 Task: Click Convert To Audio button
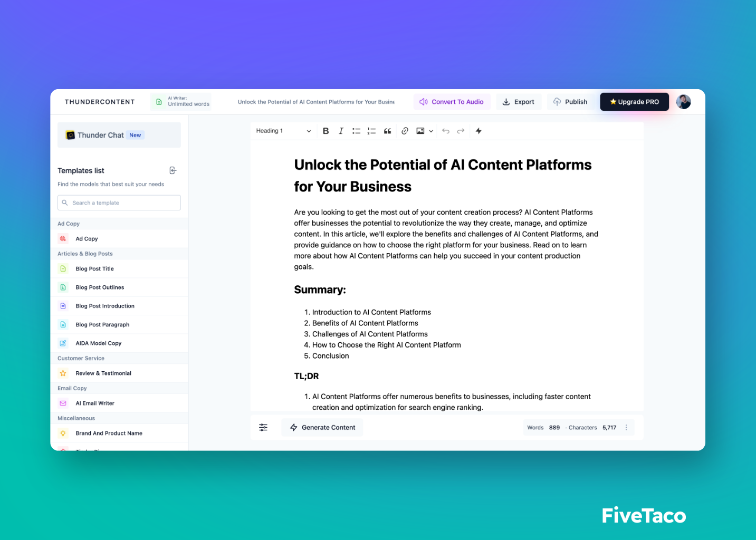point(452,102)
